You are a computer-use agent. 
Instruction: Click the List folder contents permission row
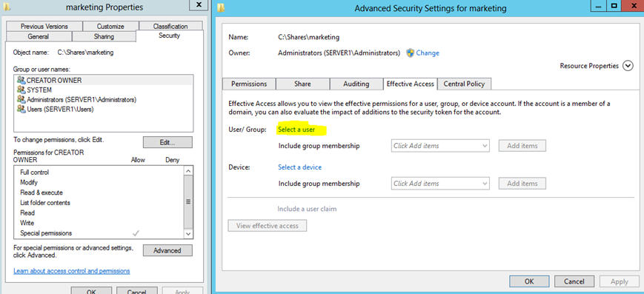[99, 203]
